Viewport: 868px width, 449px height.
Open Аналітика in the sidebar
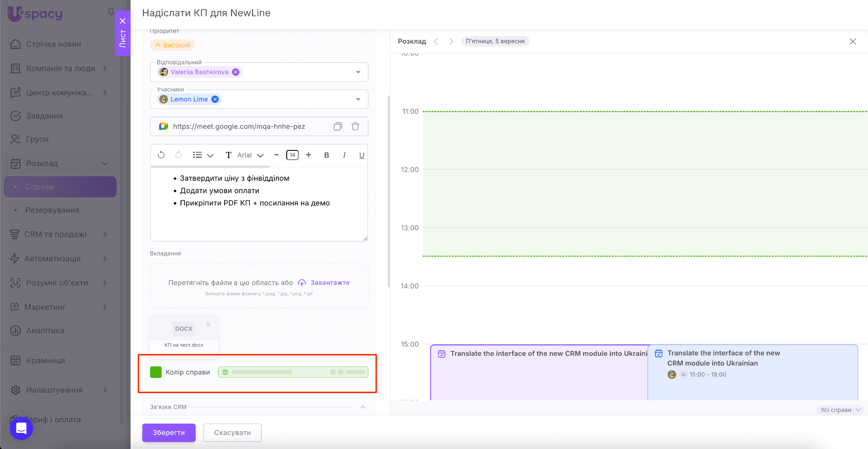(45, 331)
